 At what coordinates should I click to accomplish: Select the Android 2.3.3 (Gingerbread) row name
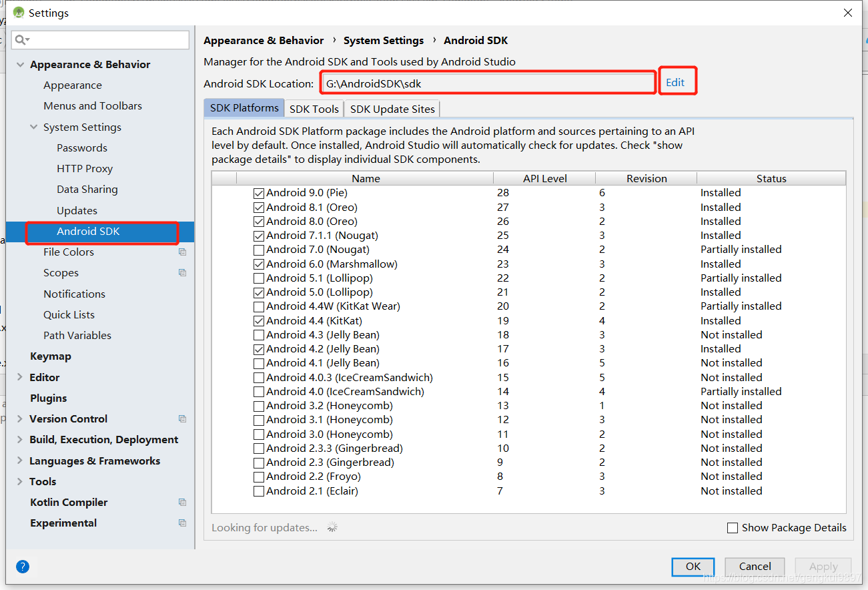(334, 449)
